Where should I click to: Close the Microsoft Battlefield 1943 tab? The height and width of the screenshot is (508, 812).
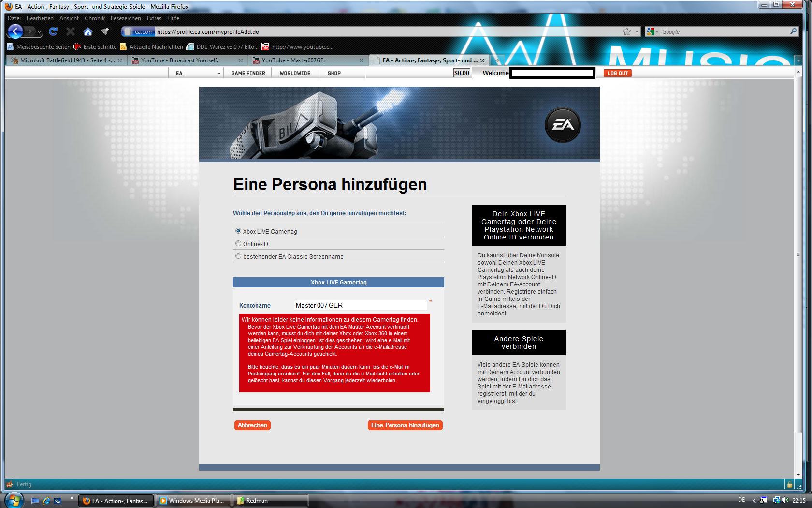tap(120, 60)
